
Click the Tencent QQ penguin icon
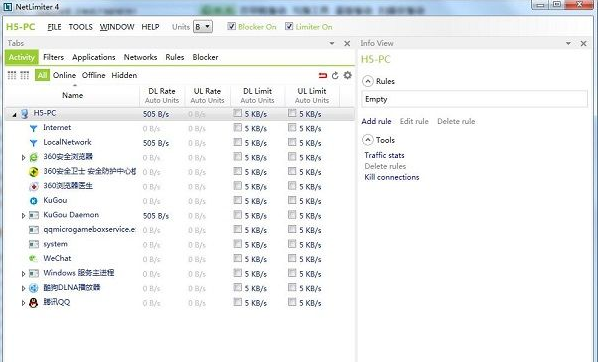[x=34, y=303]
